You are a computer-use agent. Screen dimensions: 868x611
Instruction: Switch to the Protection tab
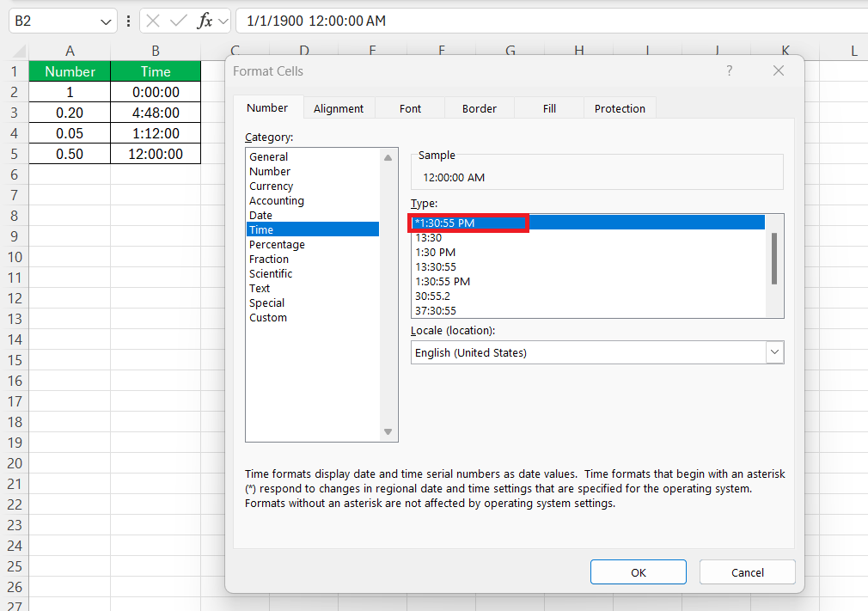coord(620,108)
